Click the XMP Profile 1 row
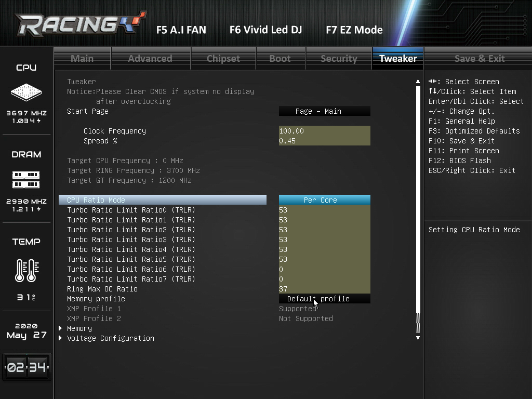532x399 pixels. pyautogui.click(x=94, y=309)
